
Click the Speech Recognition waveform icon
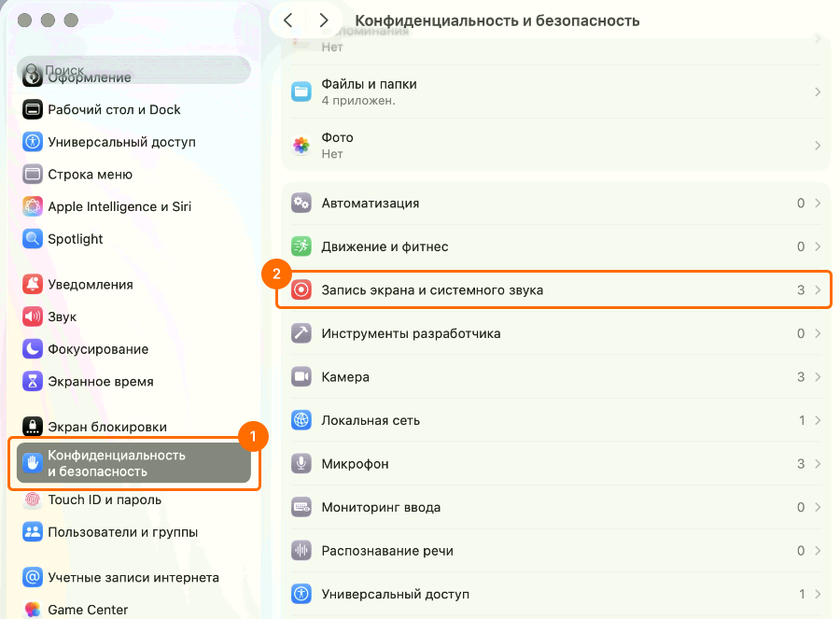(301, 551)
